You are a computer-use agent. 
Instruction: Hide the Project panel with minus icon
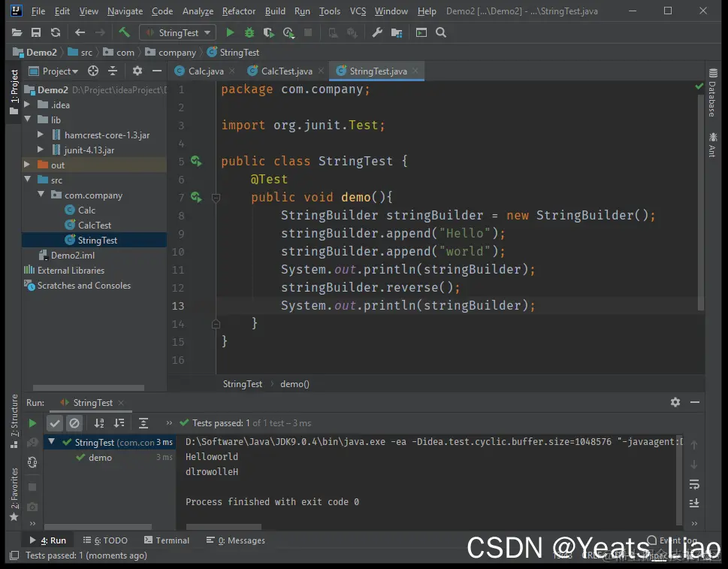pyautogui.click(x=157, y=71)
